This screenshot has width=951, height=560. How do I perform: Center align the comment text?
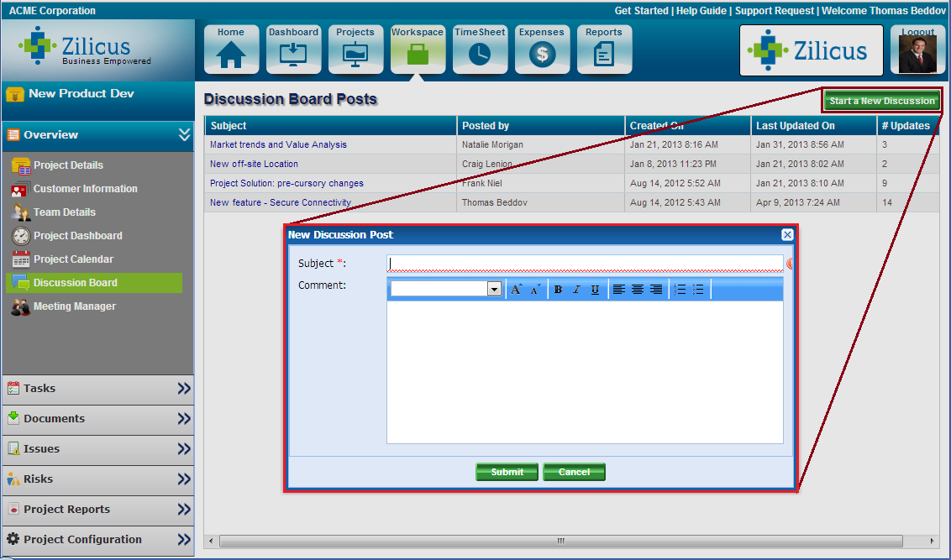tap(638, 290)
